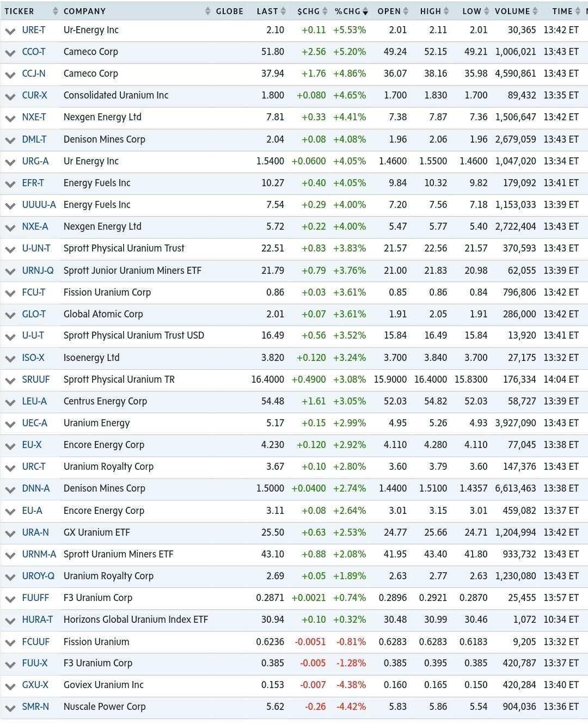Expand the GLO-T row chevron
This screenshot has width=588, height=723.
pyautogui.click(x=10, y=315)
